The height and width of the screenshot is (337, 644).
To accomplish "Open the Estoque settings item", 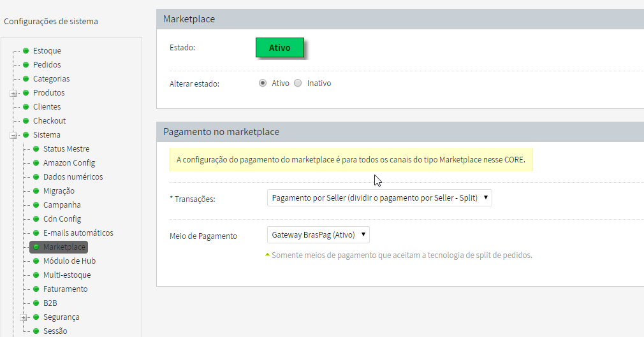I will pyautogui.click(x=47, y=51).
